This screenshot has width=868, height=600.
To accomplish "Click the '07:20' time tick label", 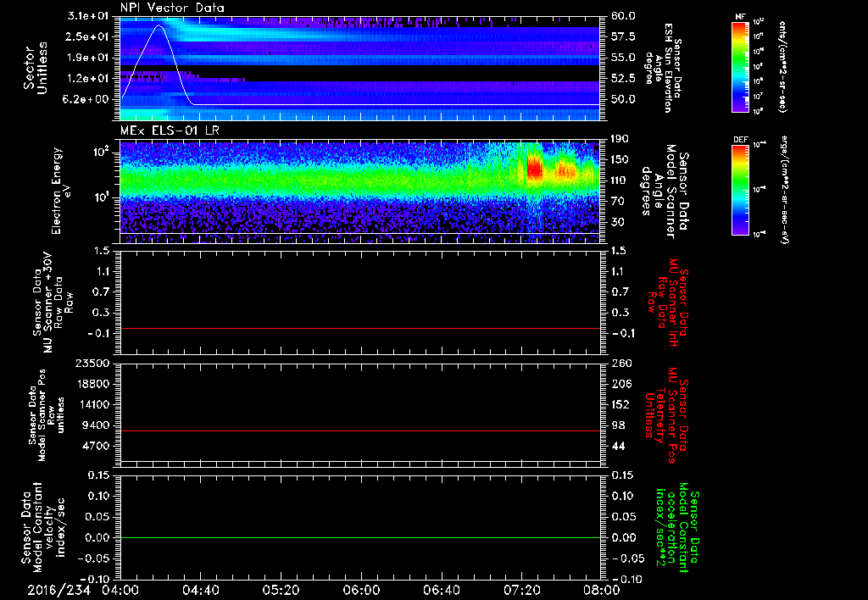I will (521, 590).
